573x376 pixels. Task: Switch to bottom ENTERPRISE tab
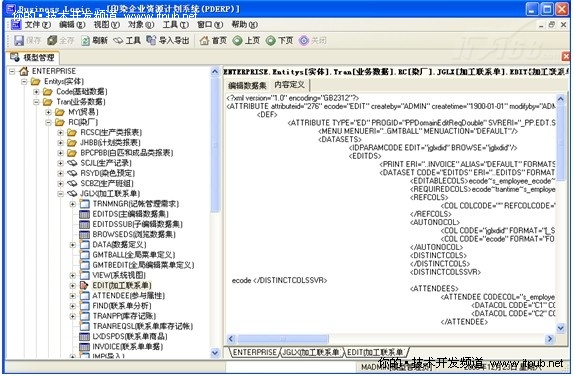pyautogui.click(x=255, y=352)
